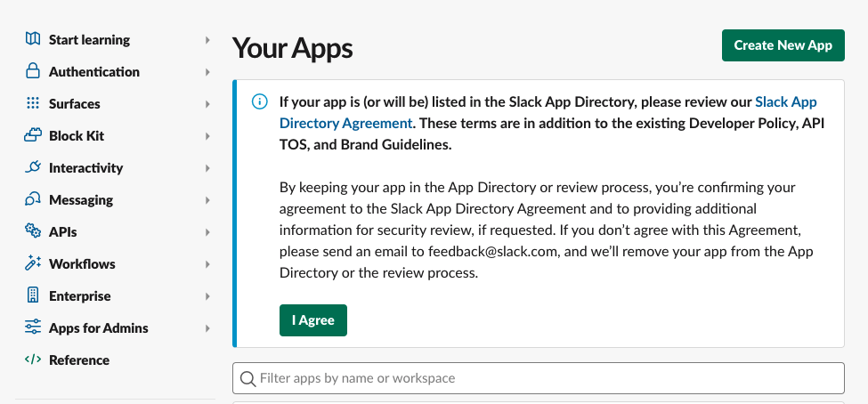Open the Slack App Directory Agreement link

click(346, 123)
